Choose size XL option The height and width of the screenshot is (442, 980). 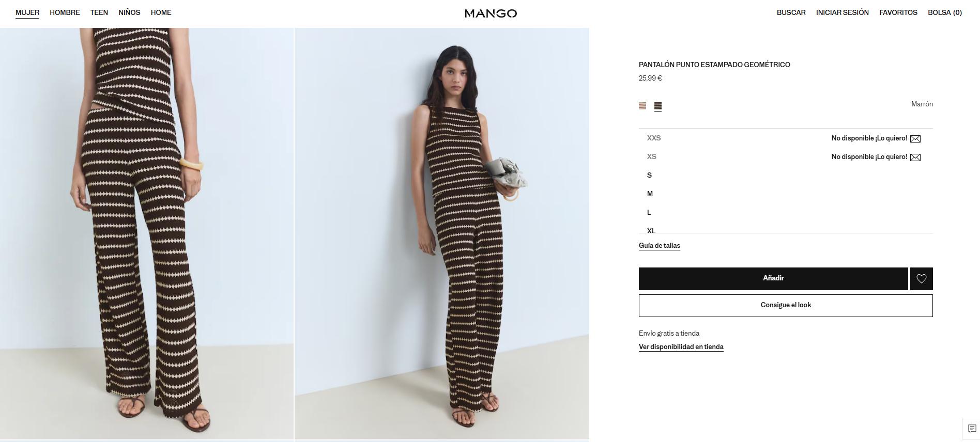click(x=651, y=230)
